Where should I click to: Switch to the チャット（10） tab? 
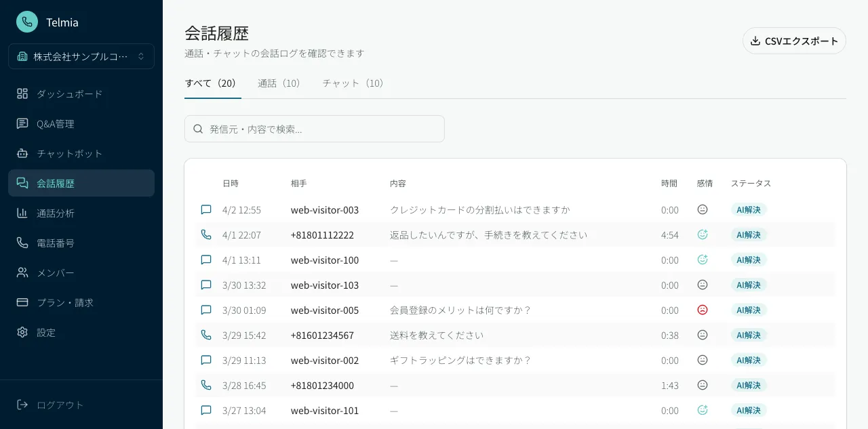pos(353,83)
